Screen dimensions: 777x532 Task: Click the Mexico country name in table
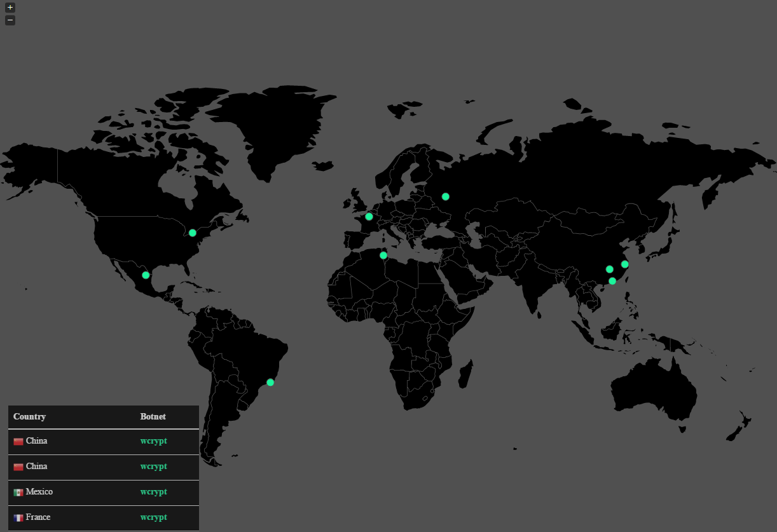click(x=39, y=492)
